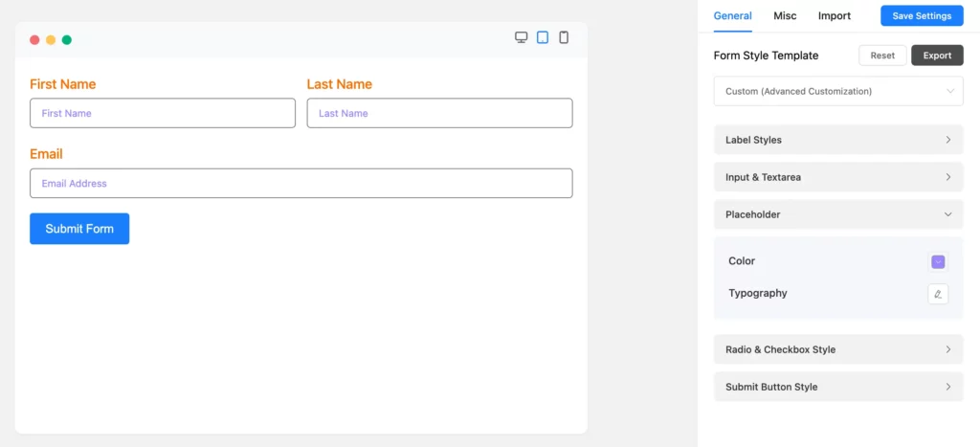980x447 pixels.
Task: Click the orange Email label text
Action: [46, 154]
